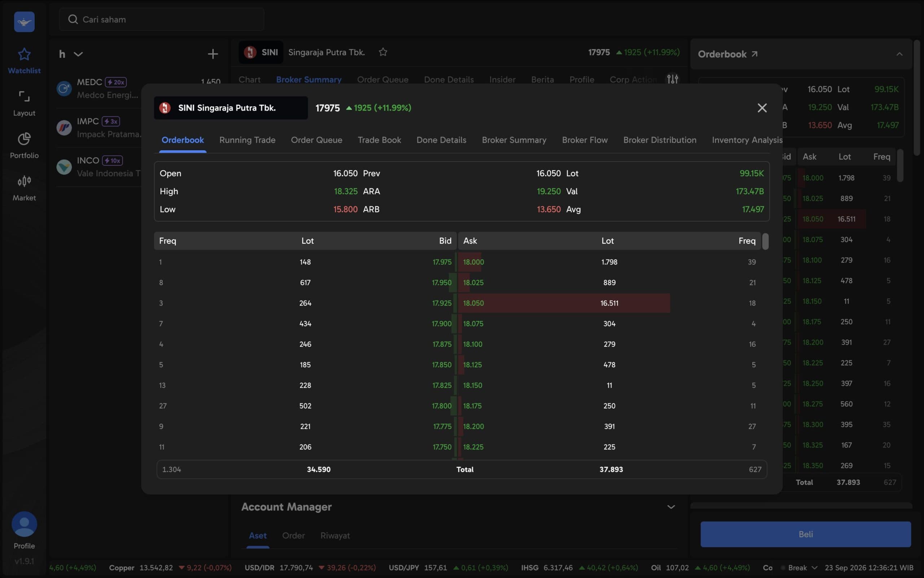The image size is (924, 578).
Task: Open Profile tab in stock header
Action: tap(581, 79)
